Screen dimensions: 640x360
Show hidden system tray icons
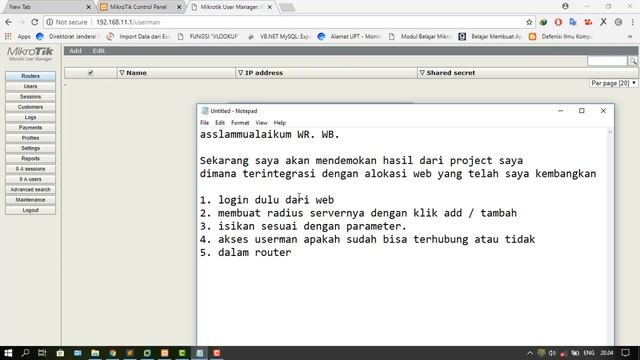[530, 353]
